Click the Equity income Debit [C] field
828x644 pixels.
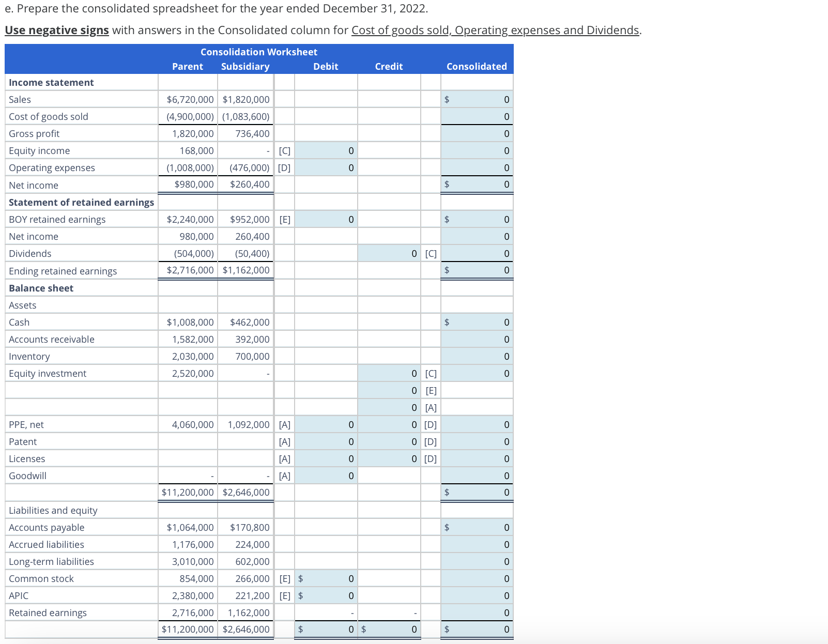pyautogui.click(x=326, y=150)
